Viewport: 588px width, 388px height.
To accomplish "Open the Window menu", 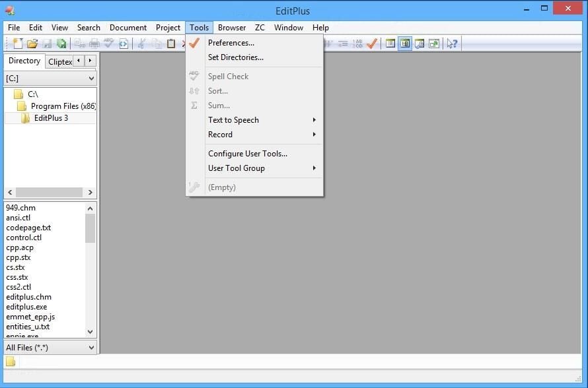I will tap(288, 28).
